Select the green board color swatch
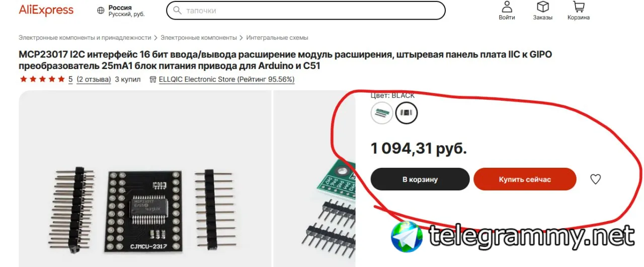This screenshot has height=267, width=644. 382,113
